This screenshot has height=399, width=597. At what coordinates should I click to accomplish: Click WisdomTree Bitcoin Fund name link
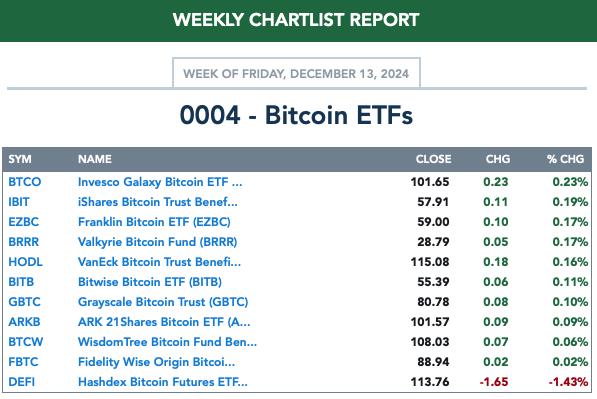pyautogui.click(x=167, y=342)
